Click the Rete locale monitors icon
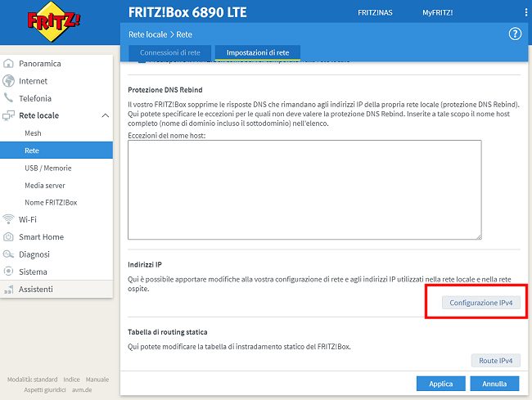Screen dimensions: 532x400 click(x=8, y=115)
